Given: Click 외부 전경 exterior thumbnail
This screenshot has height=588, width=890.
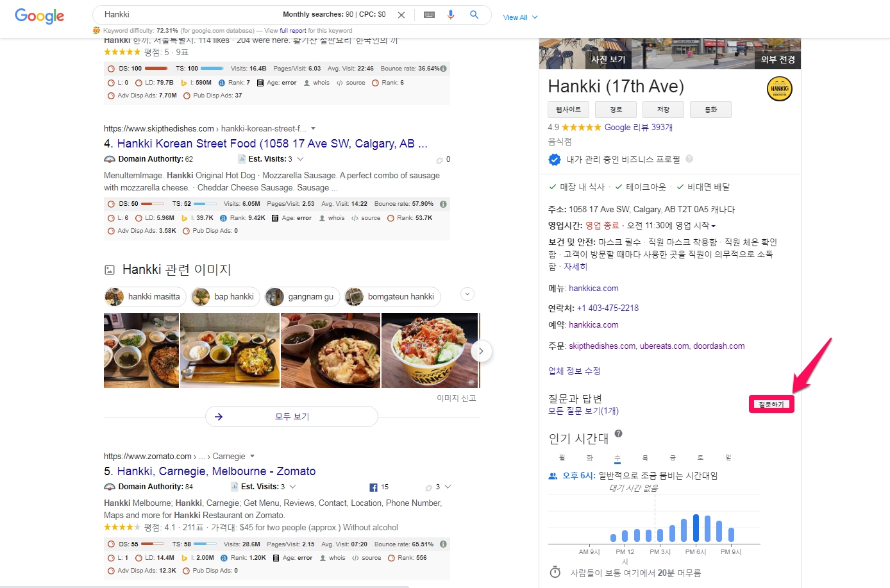Looking at the screenshot, I should click(716, 53).
